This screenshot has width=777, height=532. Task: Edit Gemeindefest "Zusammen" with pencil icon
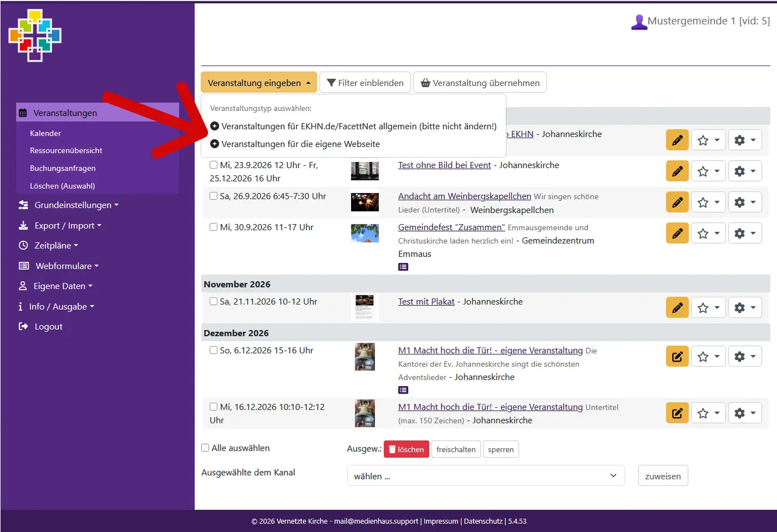[x=677, y=233]
